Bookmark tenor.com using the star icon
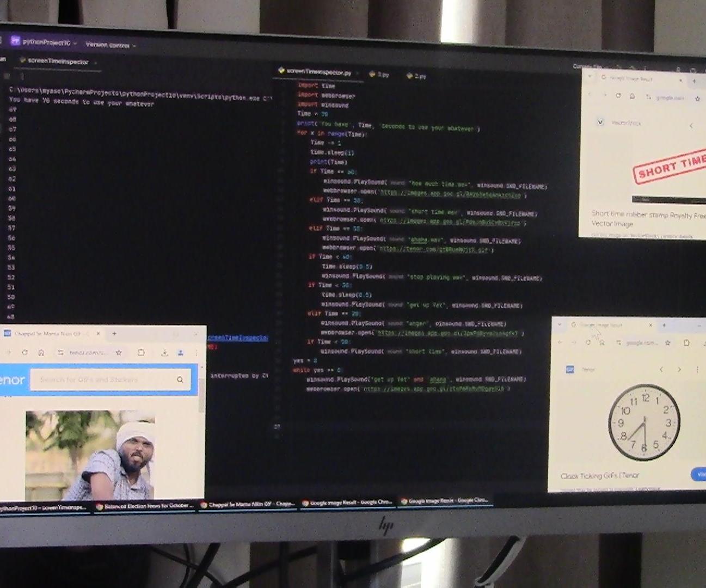706x588 pixels. point(118,352)
